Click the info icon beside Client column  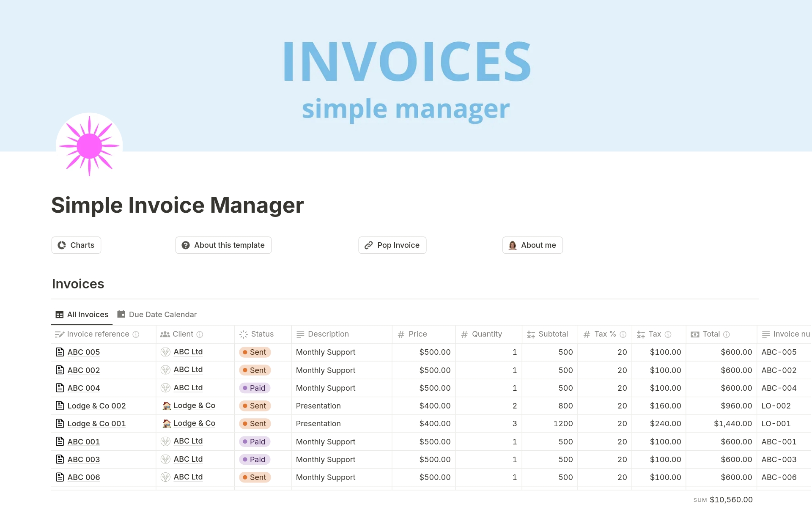(x=200, y=334)
